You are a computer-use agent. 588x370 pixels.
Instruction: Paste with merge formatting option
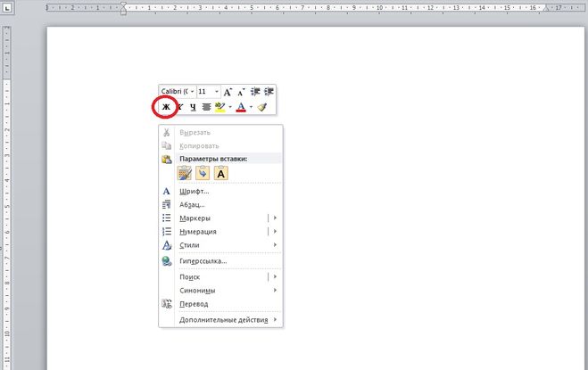203,173
